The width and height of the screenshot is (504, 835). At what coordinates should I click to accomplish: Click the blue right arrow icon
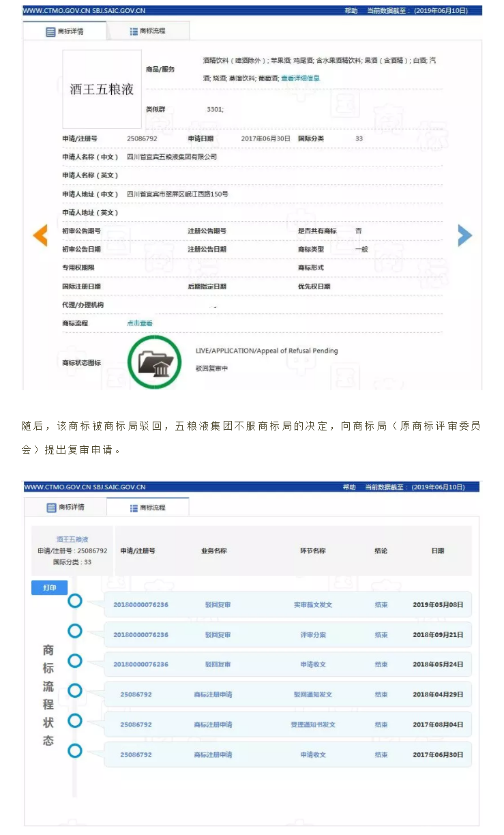pos(464,235)
